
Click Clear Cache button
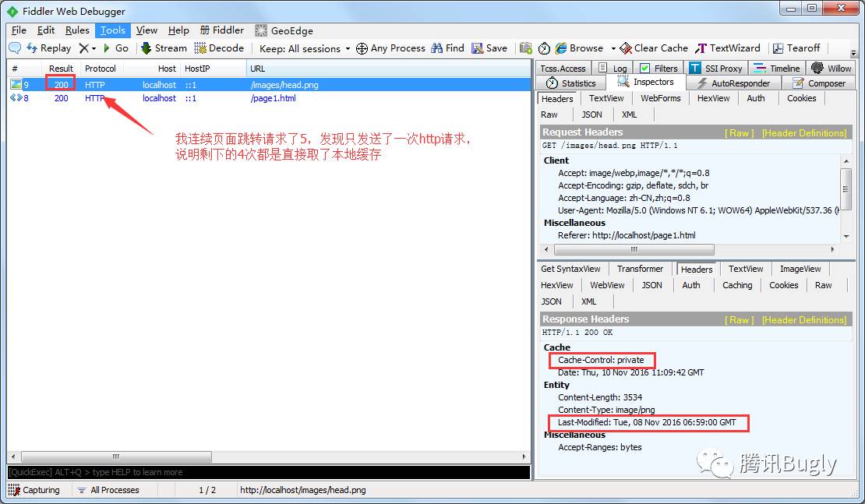click(x=655, y=48)
